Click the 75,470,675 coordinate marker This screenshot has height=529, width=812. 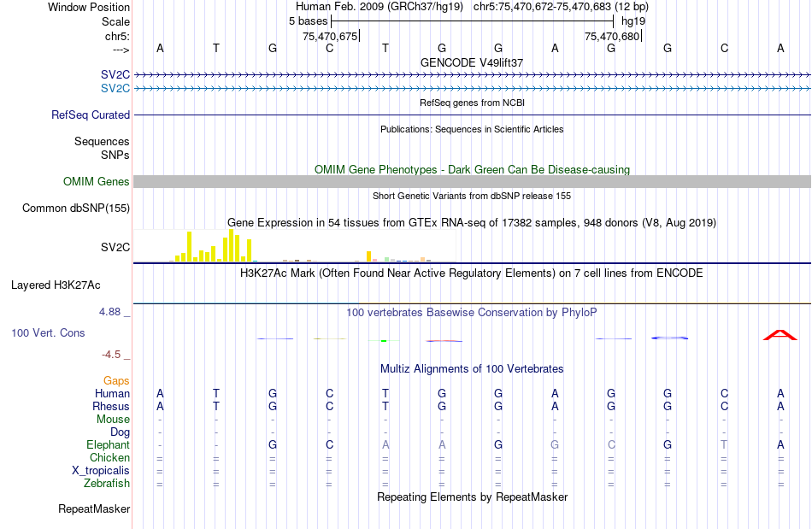coord(330,36)
